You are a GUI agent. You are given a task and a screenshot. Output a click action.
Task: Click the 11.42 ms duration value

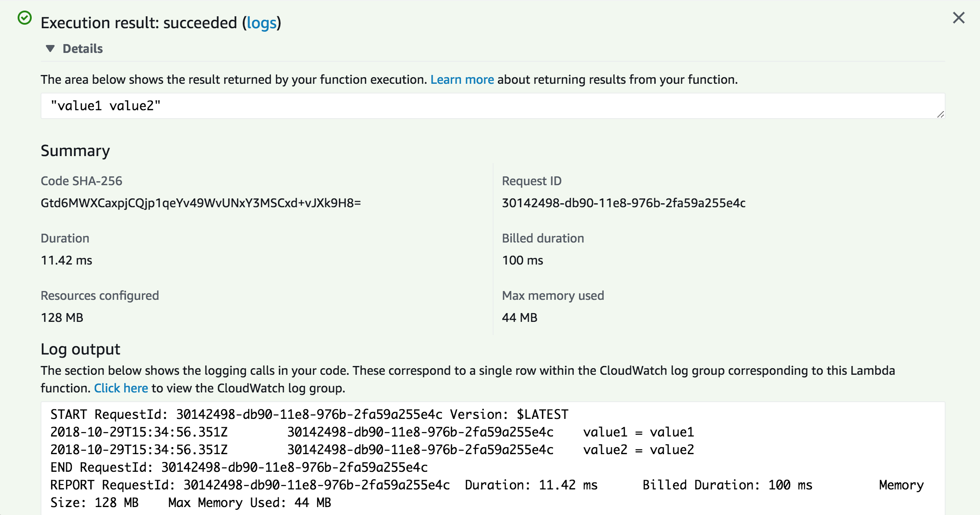click(x=67, y=260)
